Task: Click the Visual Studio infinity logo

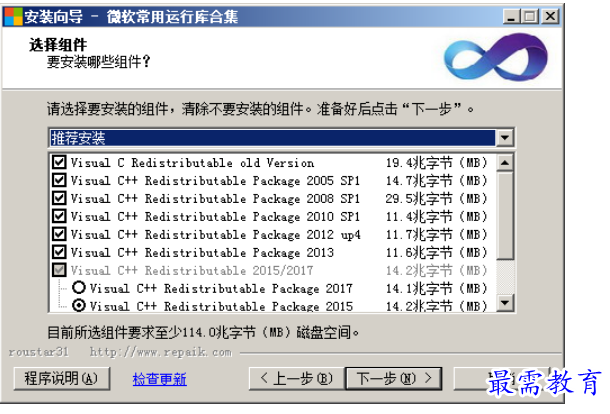Action: coord(496,57)
